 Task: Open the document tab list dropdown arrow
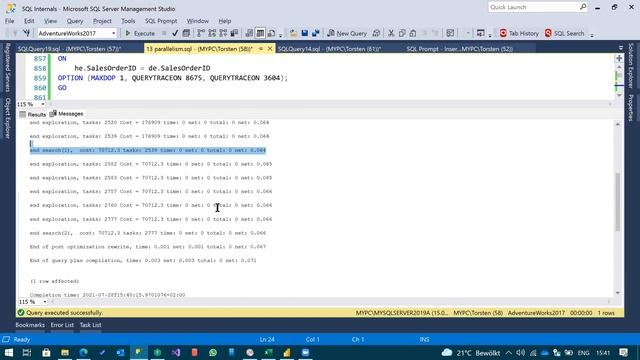620,48
